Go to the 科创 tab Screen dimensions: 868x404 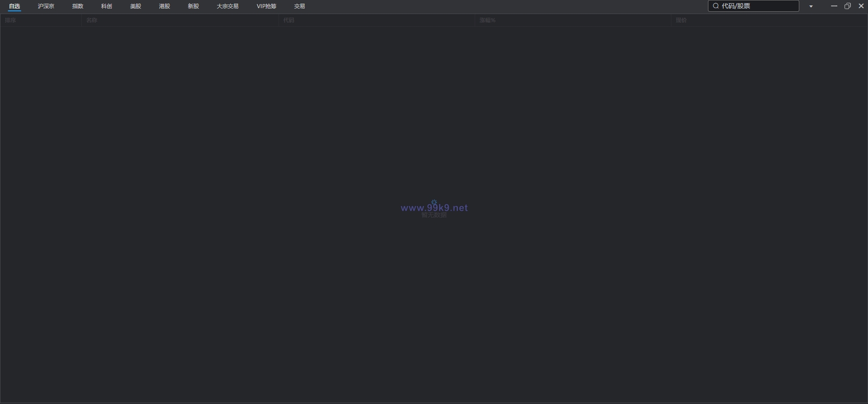point(107,6)
